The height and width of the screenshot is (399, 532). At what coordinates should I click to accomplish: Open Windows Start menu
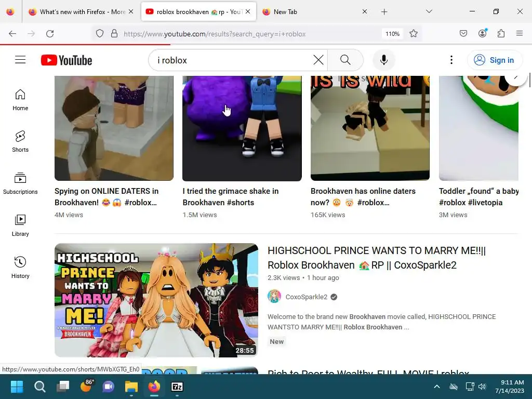pyautogui.click(x=17, y=387)
